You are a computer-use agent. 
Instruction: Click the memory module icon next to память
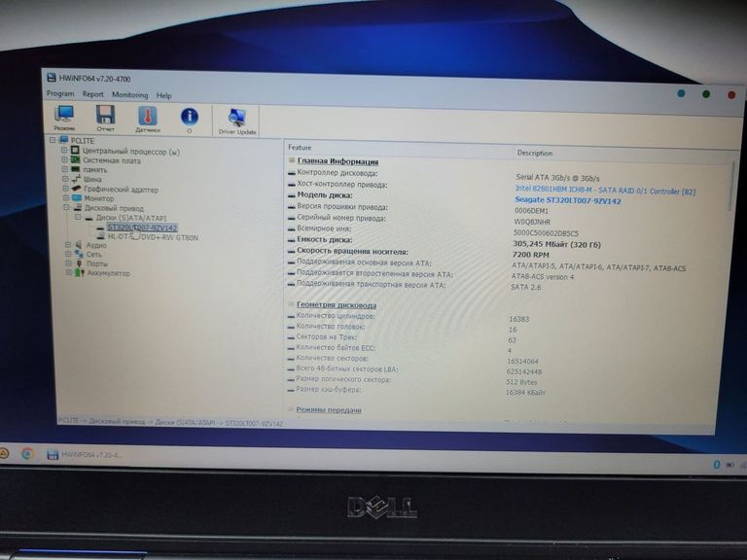coord(76,169)
